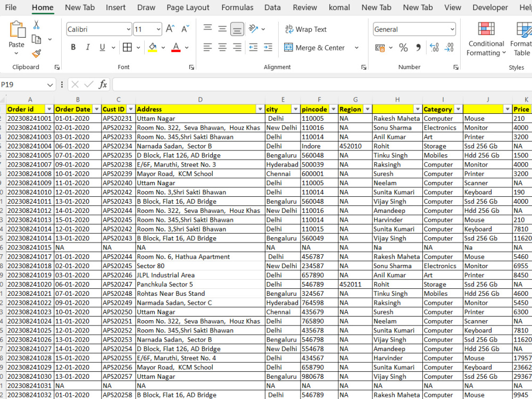The width and height of the screenshot is (532, 399).
Task: Open Alignment settings dialog launcher
Action: coord(364,67)
